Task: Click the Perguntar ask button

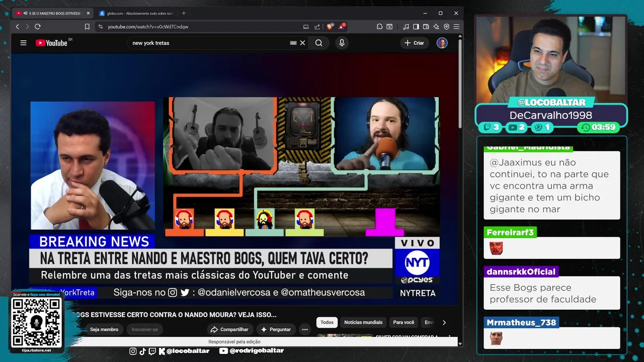Action: [x=276, y=329]
